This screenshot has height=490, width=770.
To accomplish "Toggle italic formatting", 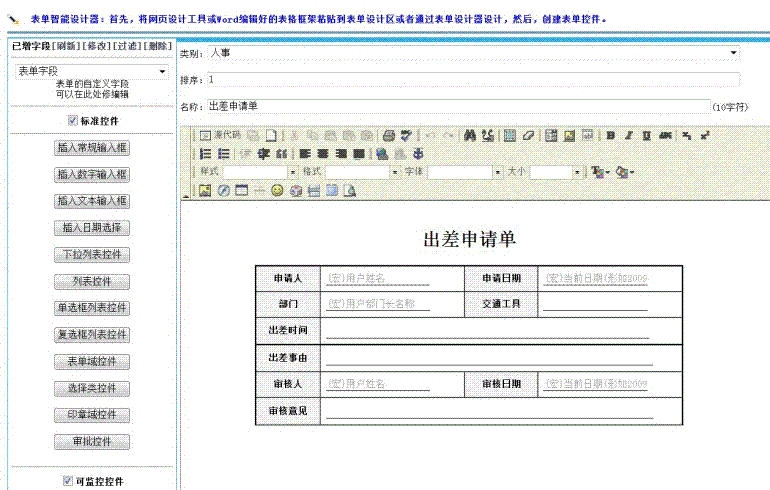I will pyautogui.click(x=629, y=135).
